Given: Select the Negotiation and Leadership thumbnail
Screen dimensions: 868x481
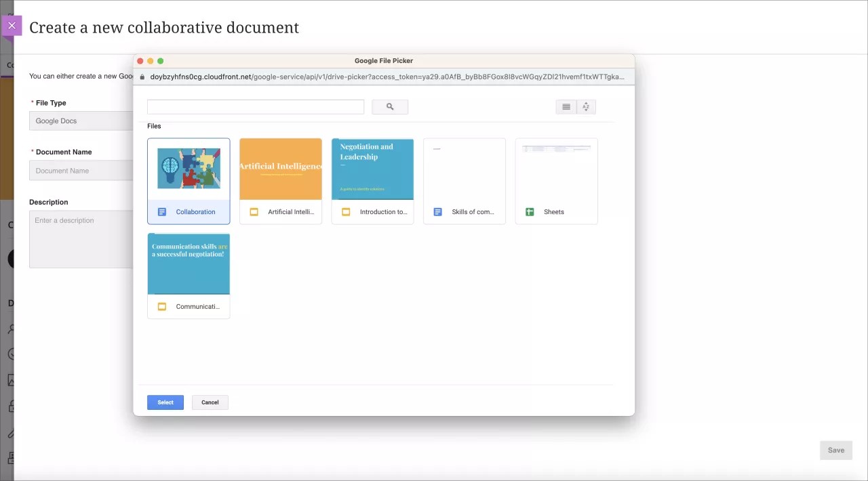Looking at the screenshot, I should pos(372,169).
